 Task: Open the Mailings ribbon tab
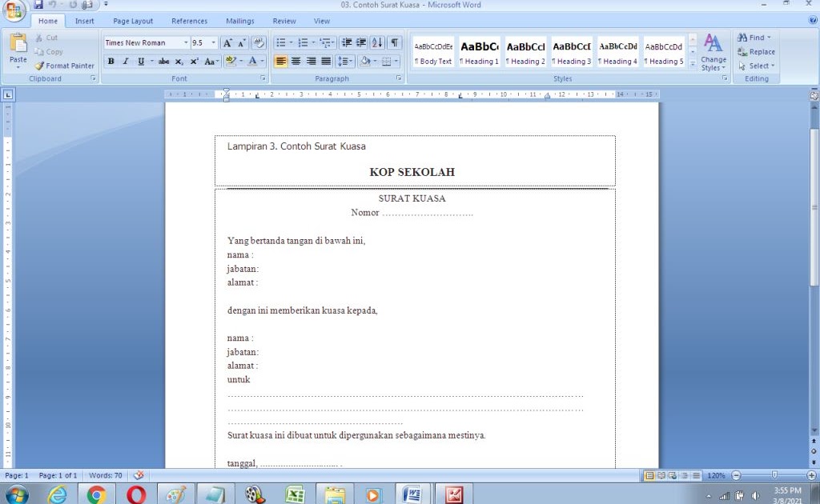[x=242, y=21]
